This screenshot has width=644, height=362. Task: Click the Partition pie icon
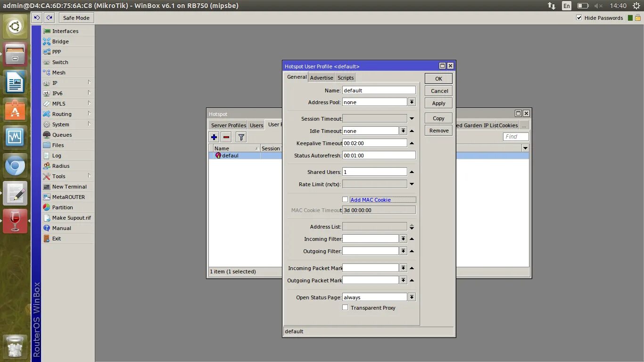tap(47, 207)
